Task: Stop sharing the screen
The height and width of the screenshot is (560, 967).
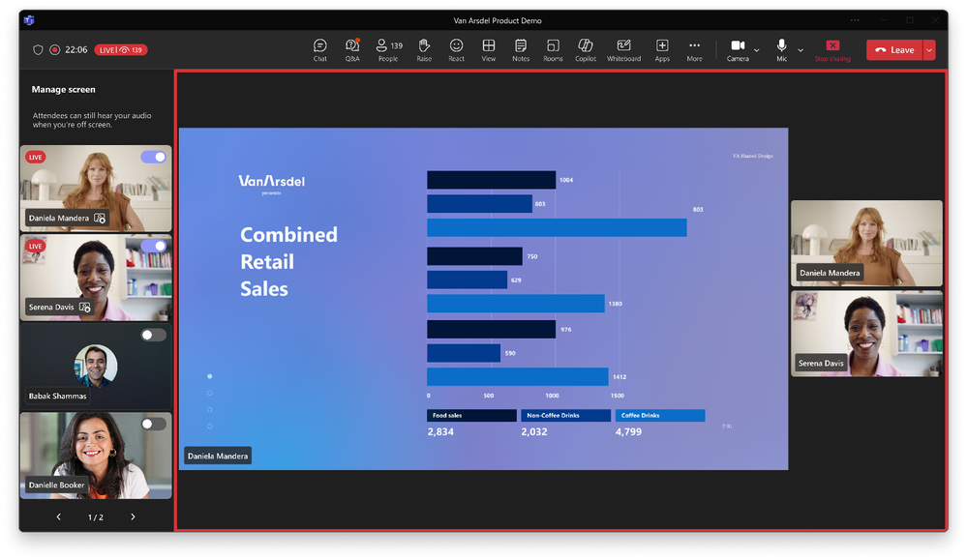Action: click(x=832, y=50)
